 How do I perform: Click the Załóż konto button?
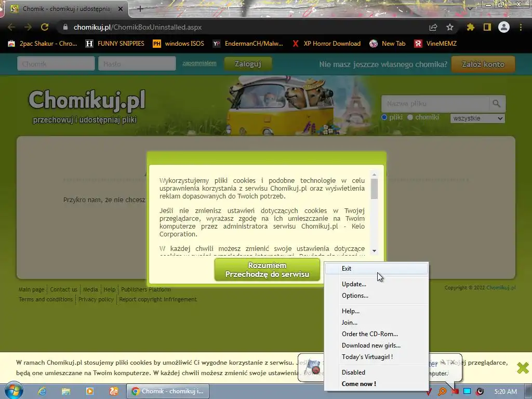pos(483,64)
